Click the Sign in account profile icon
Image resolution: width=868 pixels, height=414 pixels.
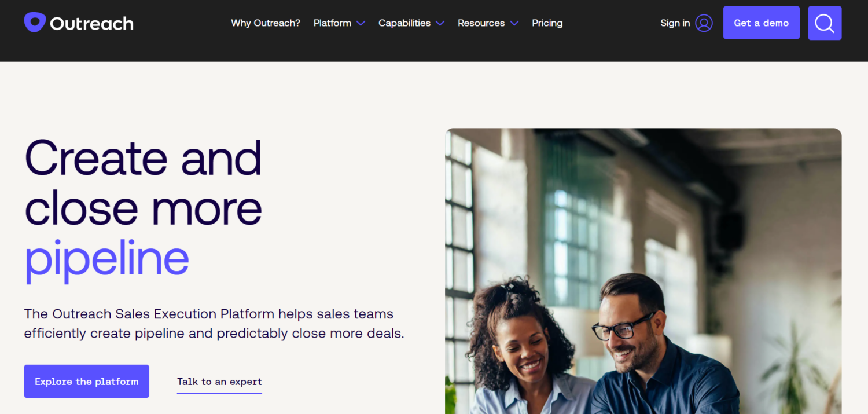(x=703, y=23)
